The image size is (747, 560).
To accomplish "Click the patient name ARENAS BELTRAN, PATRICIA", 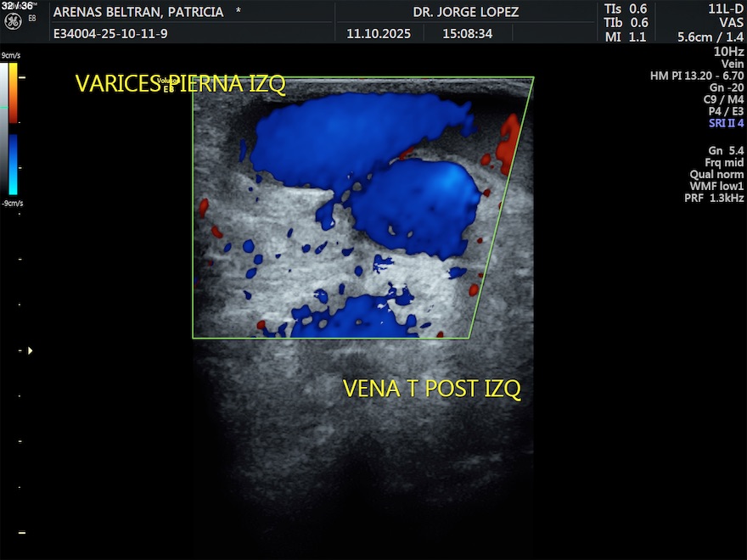I will click(138, 13).
